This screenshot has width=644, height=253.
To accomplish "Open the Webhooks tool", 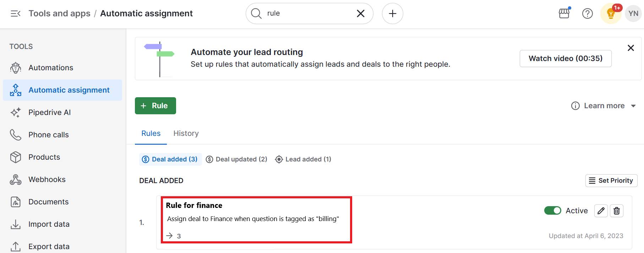I will tap(47, 179).
